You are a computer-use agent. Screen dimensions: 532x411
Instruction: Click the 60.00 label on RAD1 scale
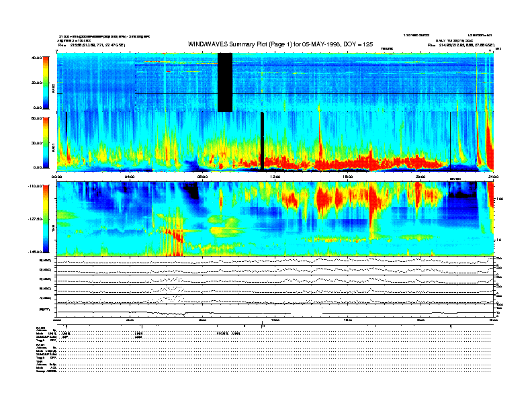coord(36,118)
